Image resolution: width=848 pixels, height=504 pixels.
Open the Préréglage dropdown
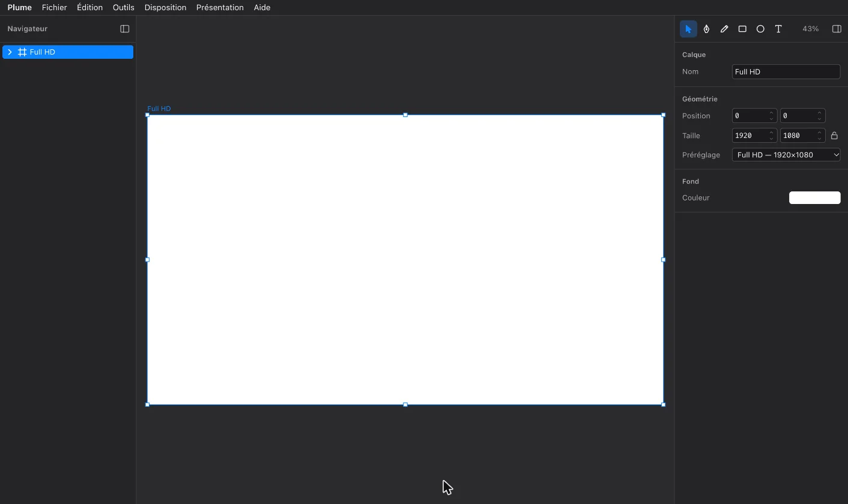pos(786,155)
